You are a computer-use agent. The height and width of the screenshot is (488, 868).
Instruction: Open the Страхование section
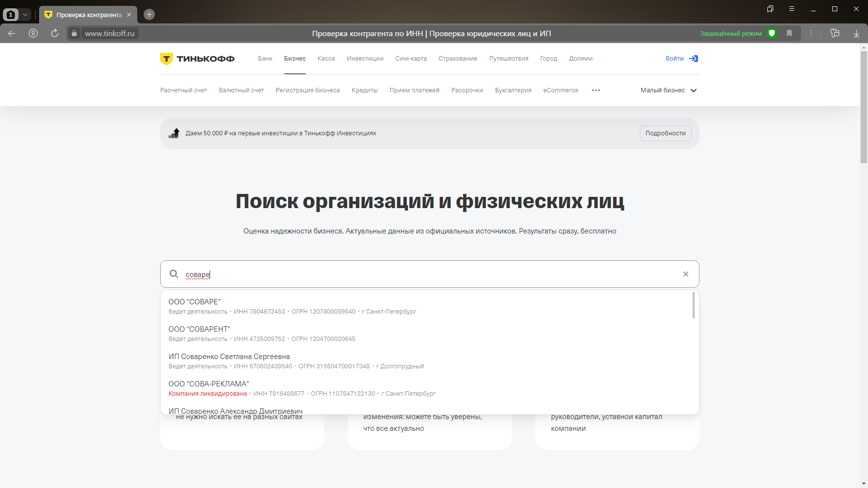click(x=458, y=59)
